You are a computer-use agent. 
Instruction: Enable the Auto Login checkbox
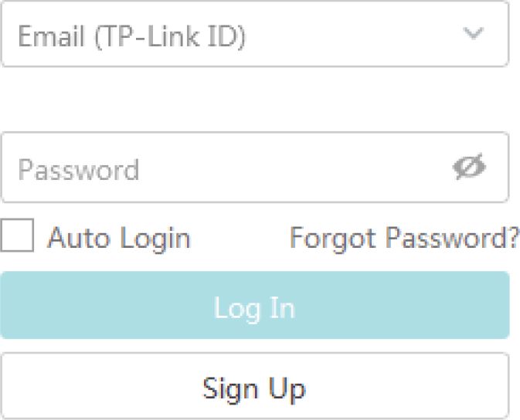coord(17,236)
